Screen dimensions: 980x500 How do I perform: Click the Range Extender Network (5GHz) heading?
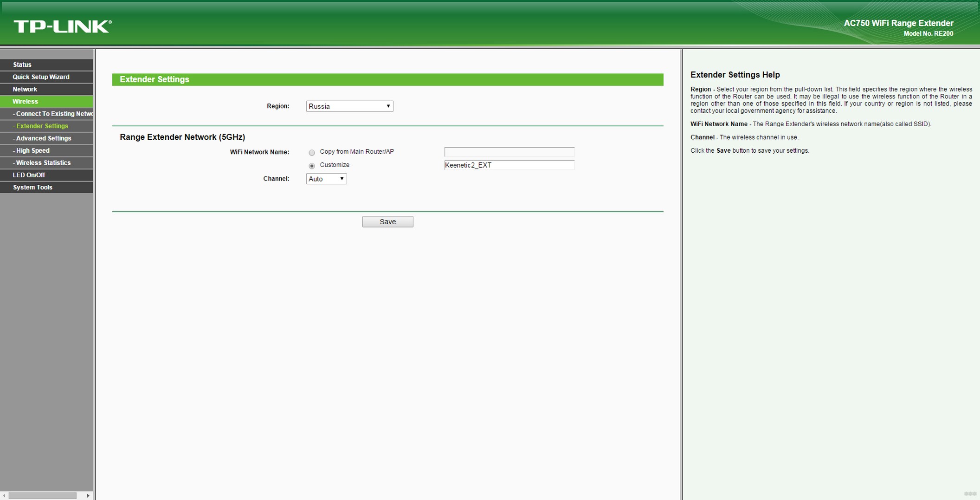coord(182,137)
